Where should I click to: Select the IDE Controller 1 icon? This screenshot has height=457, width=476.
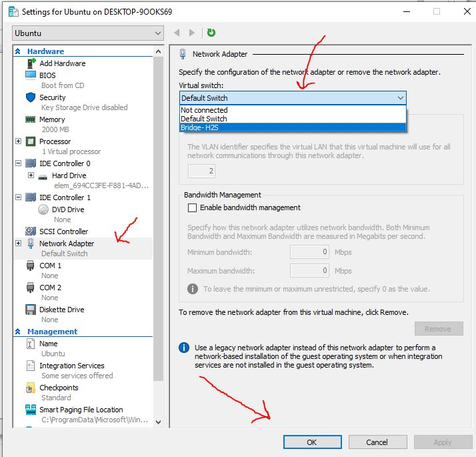pyautogui.click(x=31, y=197)
